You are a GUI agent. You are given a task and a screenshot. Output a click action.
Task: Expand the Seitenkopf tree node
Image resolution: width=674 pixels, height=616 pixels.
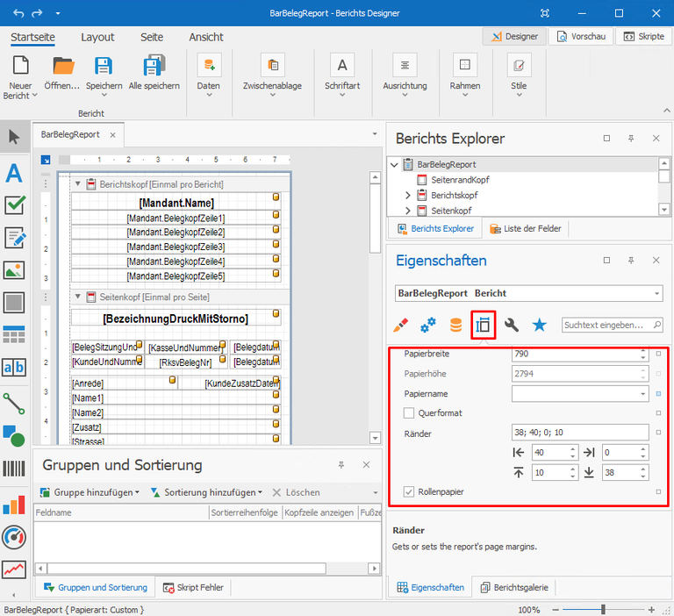(x=408, y=211)
